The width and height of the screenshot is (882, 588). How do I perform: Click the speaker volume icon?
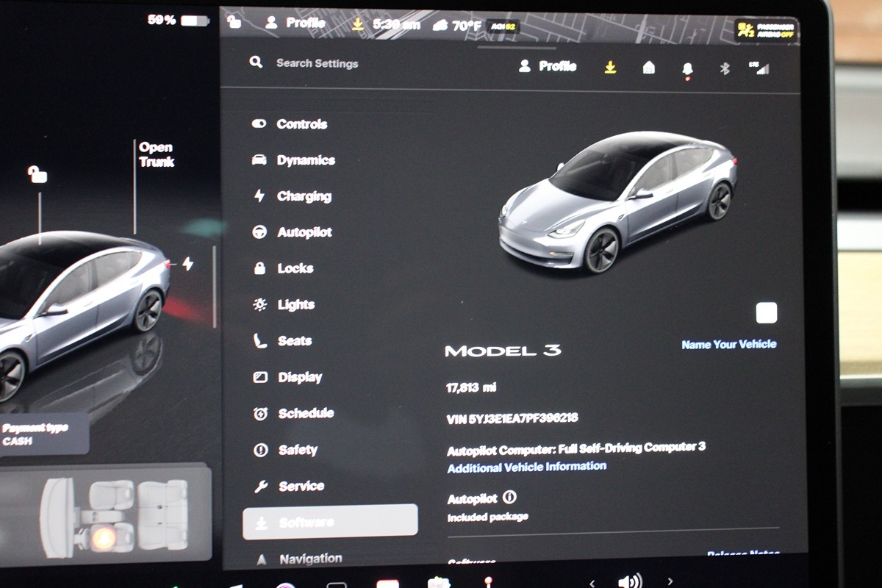(x=629, y=581)
